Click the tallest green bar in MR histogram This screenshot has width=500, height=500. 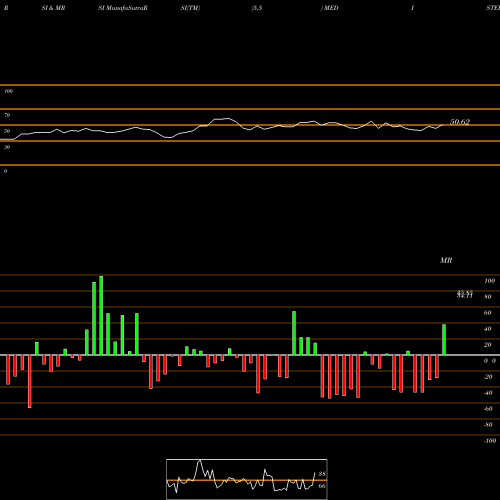[x=101, y=315]
